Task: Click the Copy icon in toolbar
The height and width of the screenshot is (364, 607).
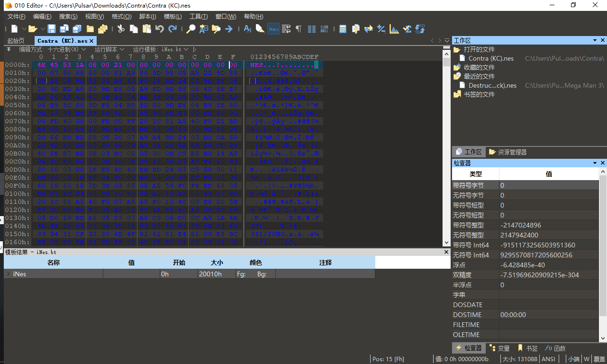Action: pyautogui.click(x=134, y=29)
